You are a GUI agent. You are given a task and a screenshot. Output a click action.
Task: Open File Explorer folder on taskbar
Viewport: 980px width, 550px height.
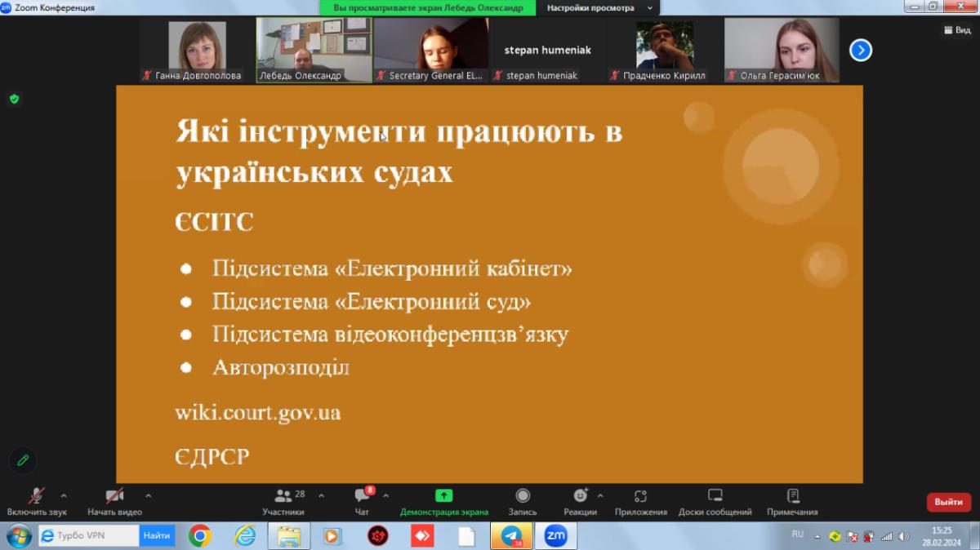[289, 536]
